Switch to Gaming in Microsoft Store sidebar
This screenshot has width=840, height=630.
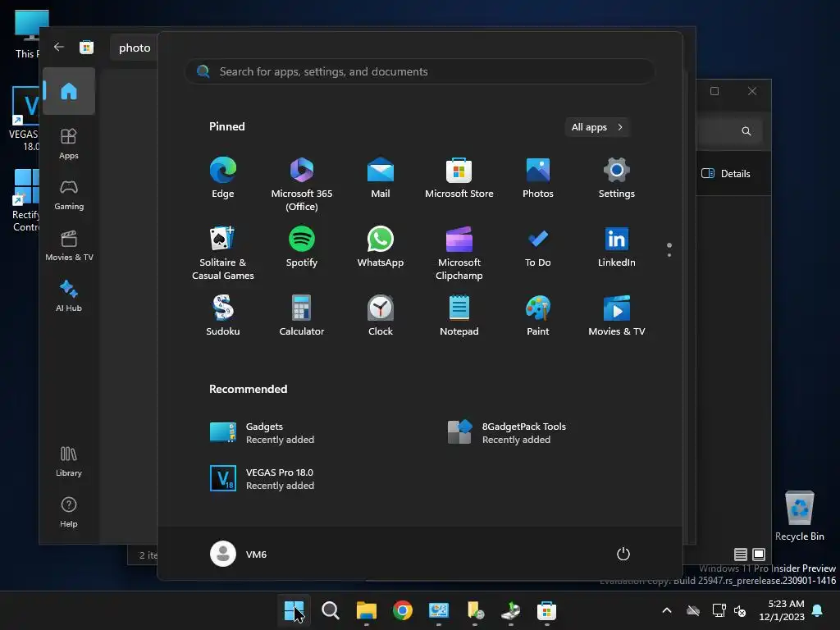tap(69, 194)
